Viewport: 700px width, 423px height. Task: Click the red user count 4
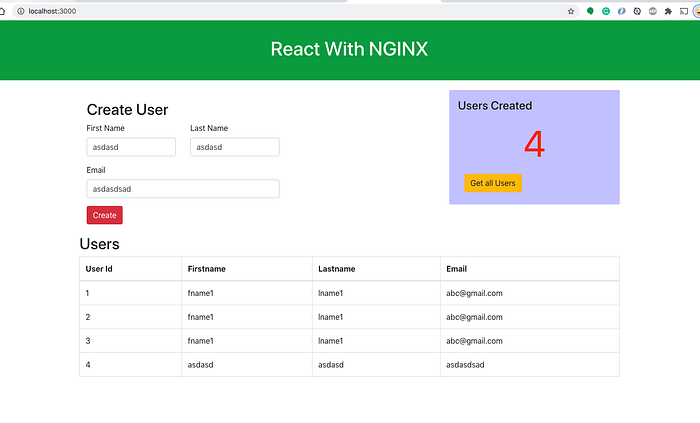pos(534,144)
